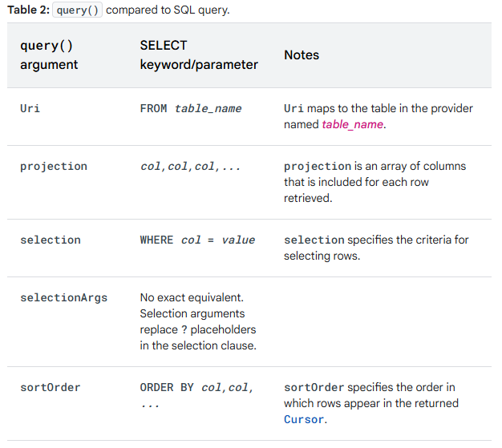
Task: Select the 'SELECT keyword/parameter' column header
Action: point(199,55)
